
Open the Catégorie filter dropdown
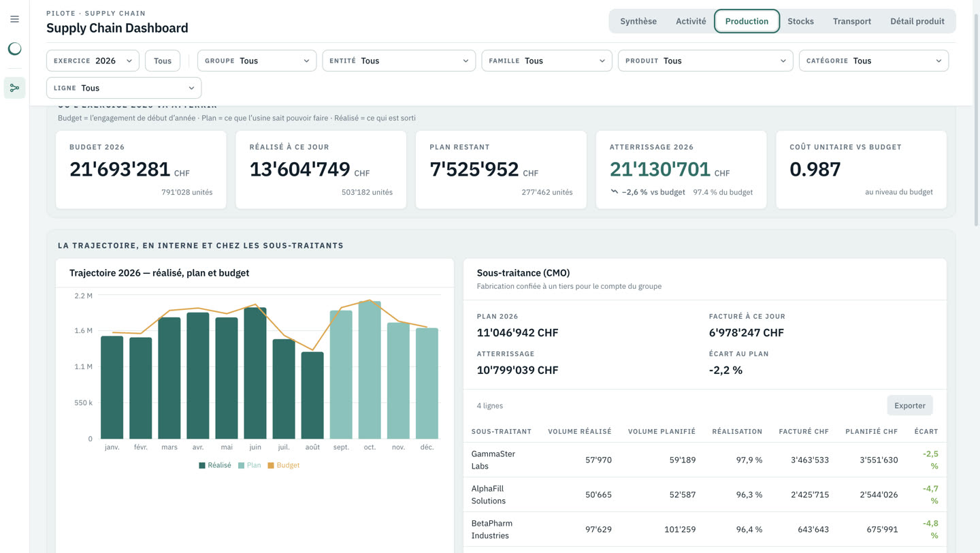pyautogui.click(x=874, y=61)
